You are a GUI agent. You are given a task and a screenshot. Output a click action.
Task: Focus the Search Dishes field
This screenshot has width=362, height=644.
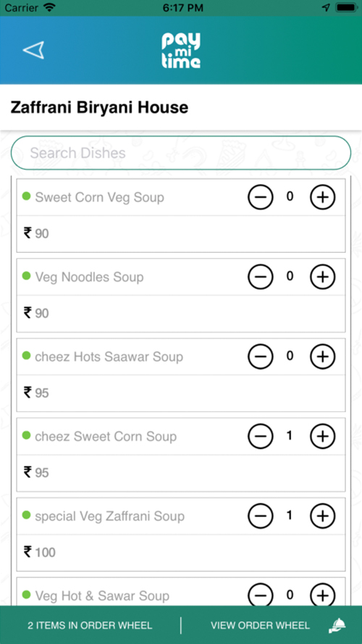click(181, 153)
